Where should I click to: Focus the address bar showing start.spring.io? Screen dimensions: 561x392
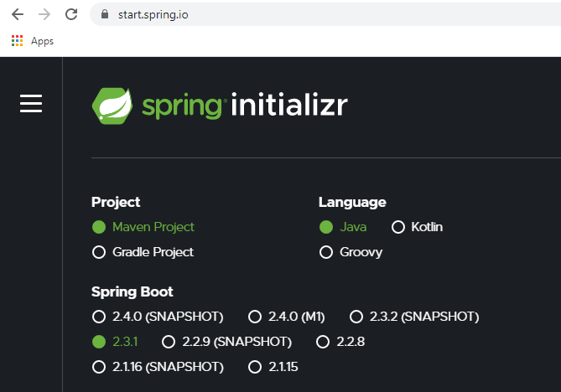(325, 14)
